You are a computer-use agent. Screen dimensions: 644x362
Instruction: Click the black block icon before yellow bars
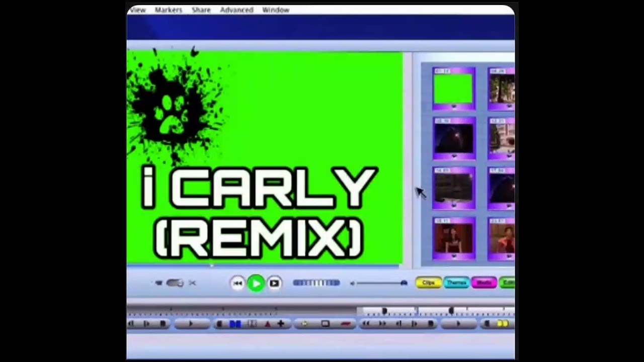pyautogui.click(x=487, y=324)
